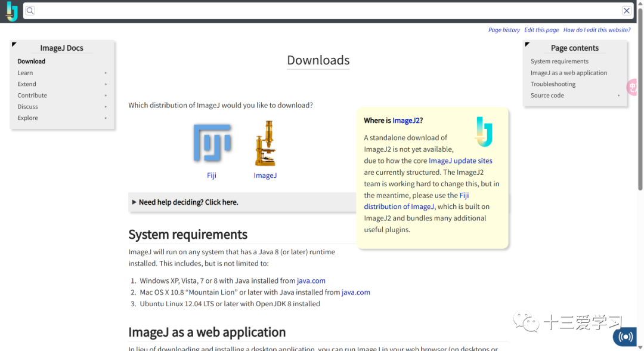Click the pink floating icon at the right edge
This screenshot has width=644, height=351.
pos(633,87)
